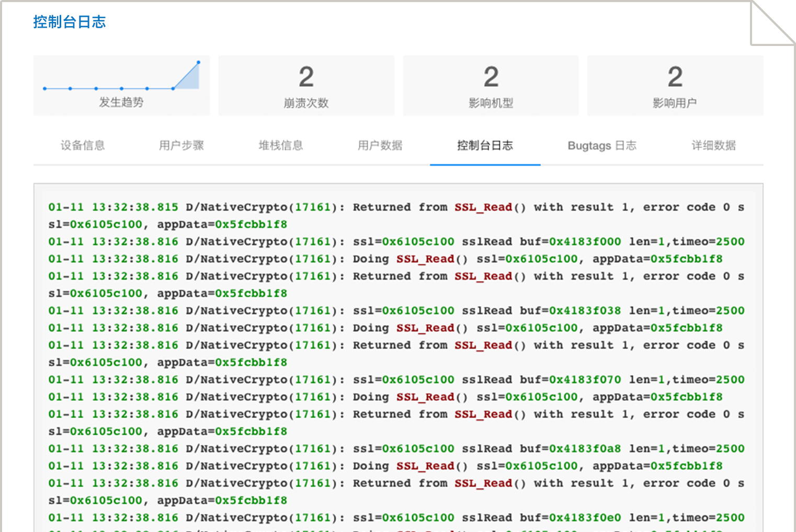Viewport: 796px width, 532px height.
Task: Select the 堆栈信息 tab
Action: tap(281, 145)
